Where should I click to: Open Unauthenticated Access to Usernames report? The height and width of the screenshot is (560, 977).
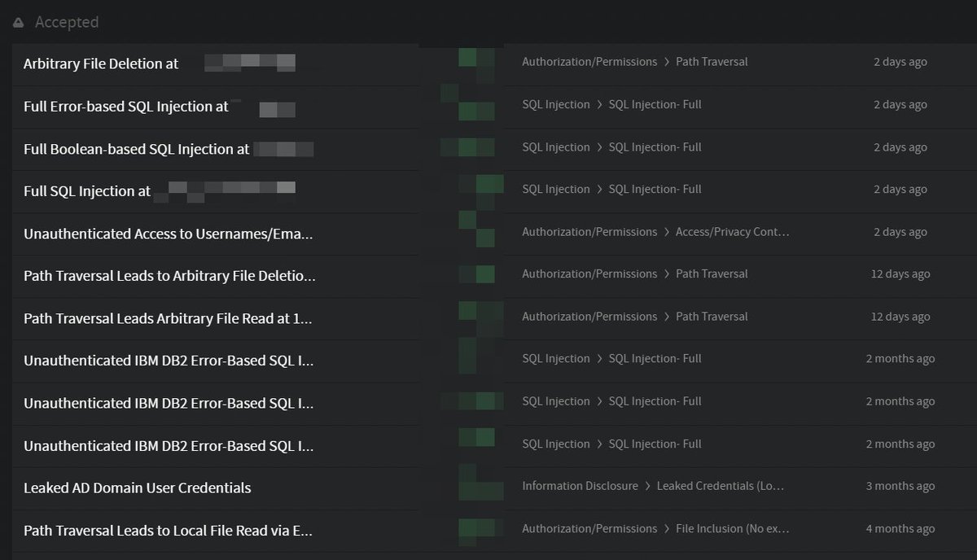click(x=169, y=234)
